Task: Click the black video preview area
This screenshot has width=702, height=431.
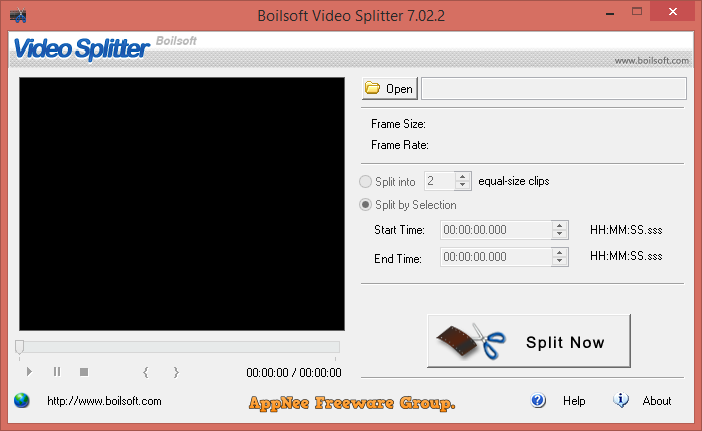Action: (x=182, y=204)
